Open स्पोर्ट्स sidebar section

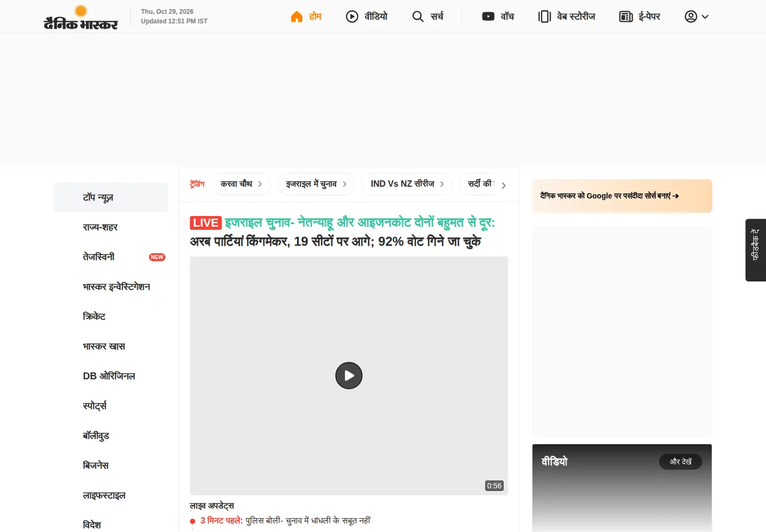point(111,406)
